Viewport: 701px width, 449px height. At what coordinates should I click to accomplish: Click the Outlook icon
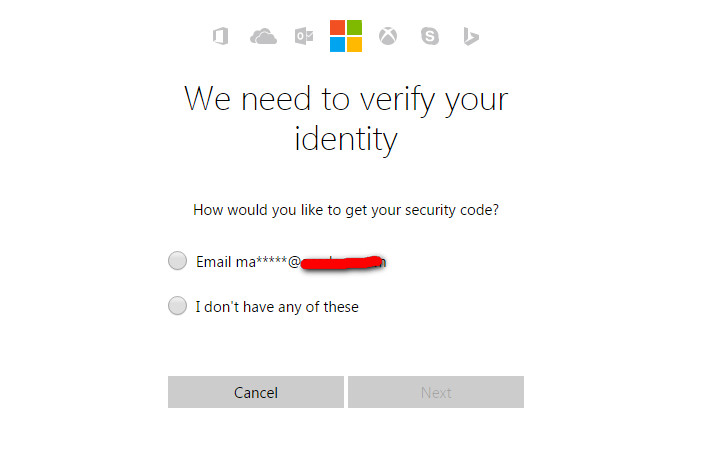(304, 37)
